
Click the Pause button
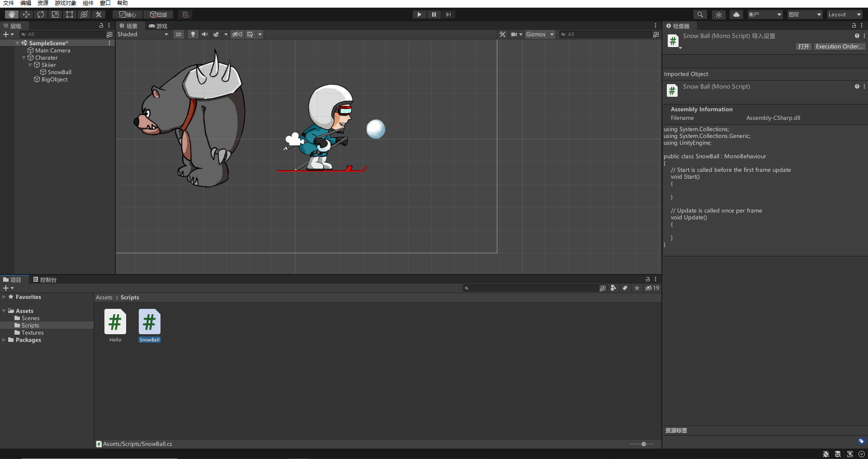pyautogui.click(x=434, y=14)
